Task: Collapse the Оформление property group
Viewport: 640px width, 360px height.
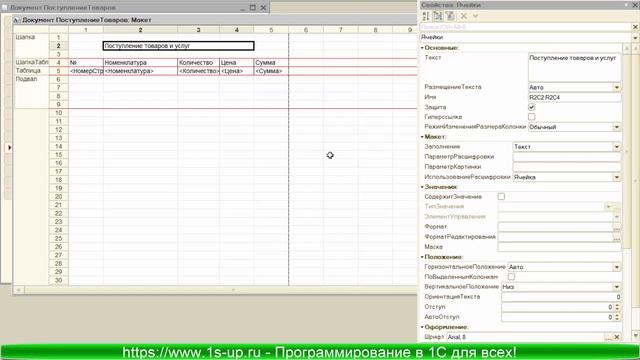Action: tap(422, 327)
